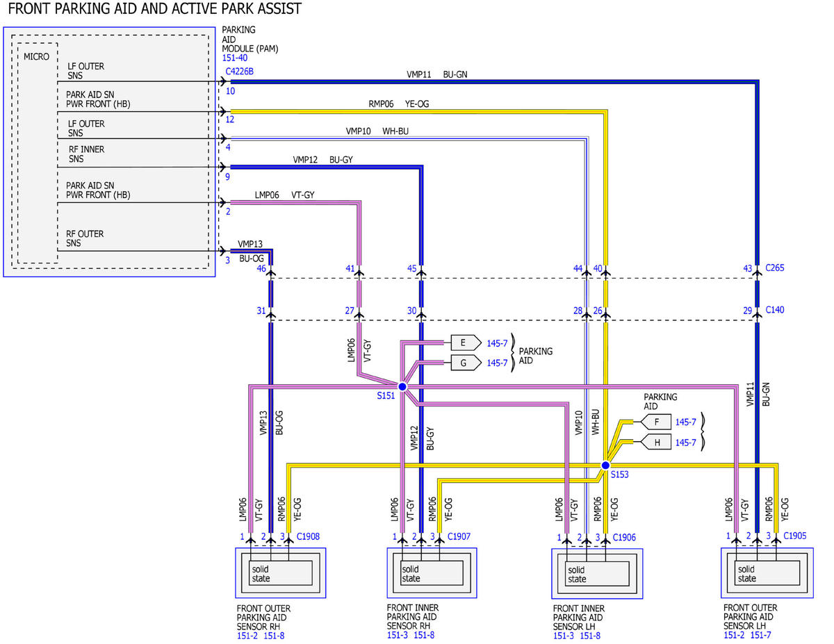Click solid state box in Front Inner Sensor RH
The image size is (834, 644).
click(x=432, y=573)
